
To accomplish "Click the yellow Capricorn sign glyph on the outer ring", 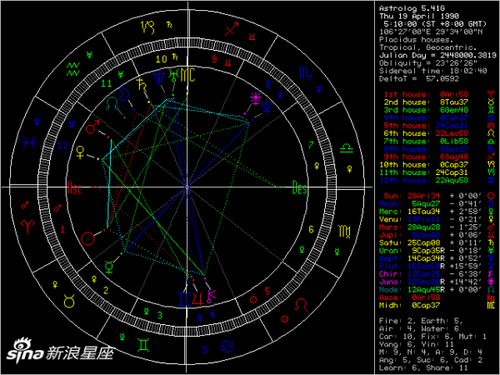I will (x=148, y=27).
